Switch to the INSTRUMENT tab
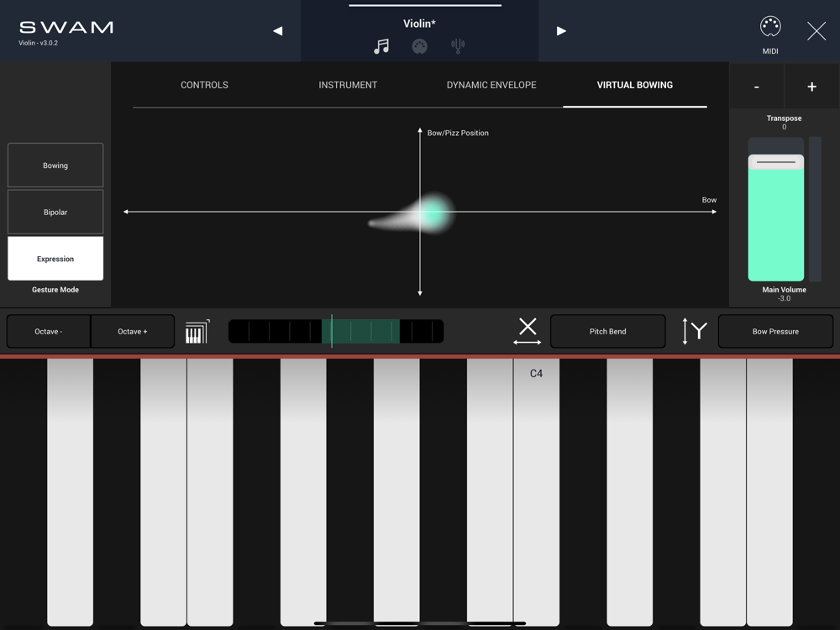The width and height of the screenshot is (840, 630). tap(348, 85)
